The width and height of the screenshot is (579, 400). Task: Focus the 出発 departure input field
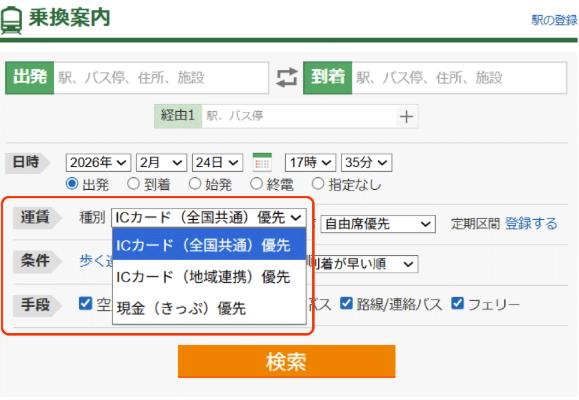[161, 78]
